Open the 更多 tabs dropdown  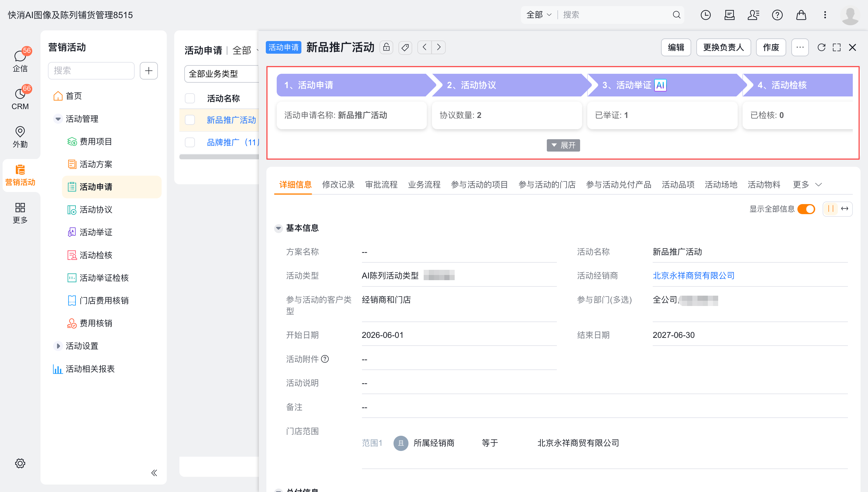[x=807, y=185]
